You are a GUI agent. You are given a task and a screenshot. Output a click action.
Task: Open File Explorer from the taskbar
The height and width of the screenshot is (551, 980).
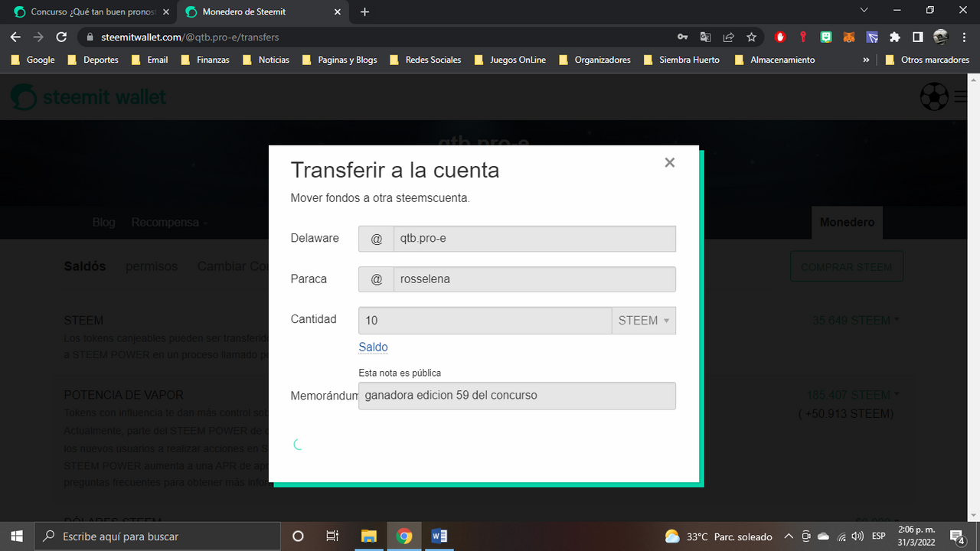click(369, 536)
